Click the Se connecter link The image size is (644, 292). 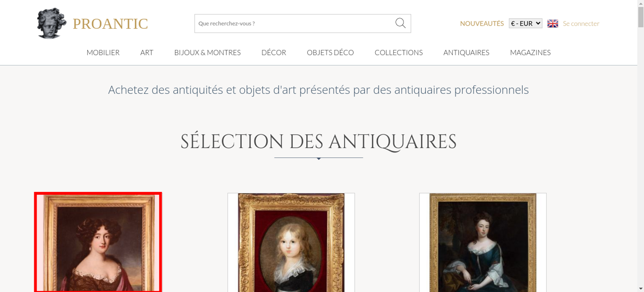(x=581, y=23)
